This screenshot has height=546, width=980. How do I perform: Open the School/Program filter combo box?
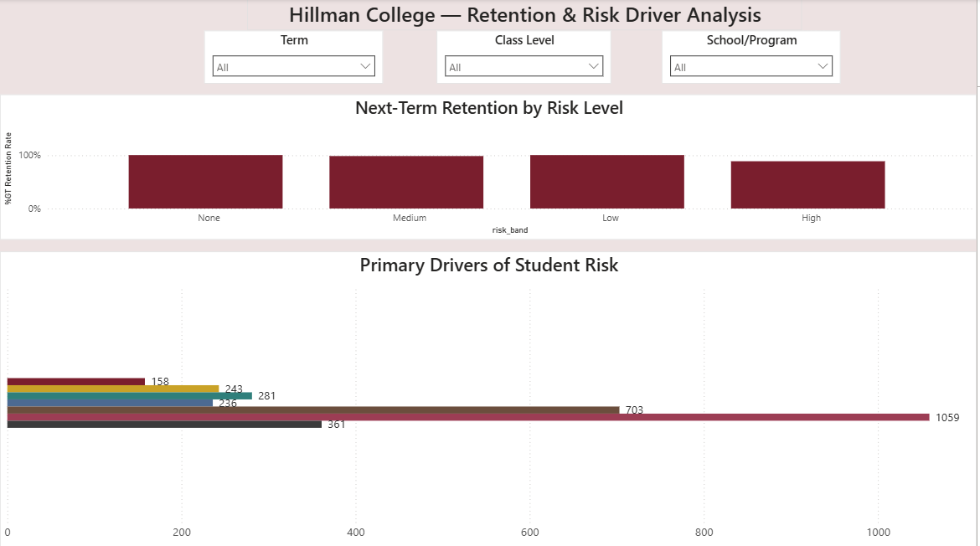click(x=745, y=65)
